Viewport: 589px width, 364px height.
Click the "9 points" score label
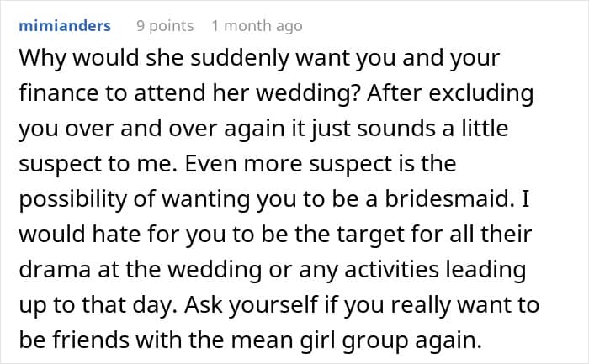click(x=165, y=26)
